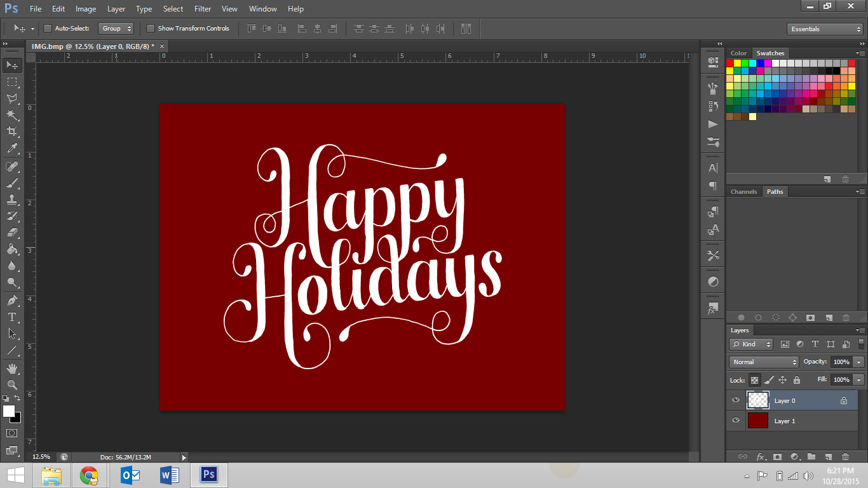Open the status bar info arrow

tap(184, 457)
